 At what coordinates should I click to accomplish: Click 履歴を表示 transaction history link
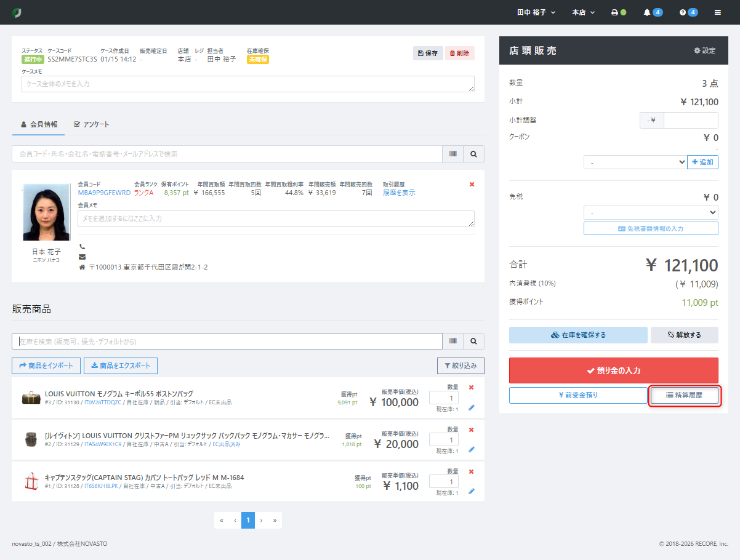point(399,193)
